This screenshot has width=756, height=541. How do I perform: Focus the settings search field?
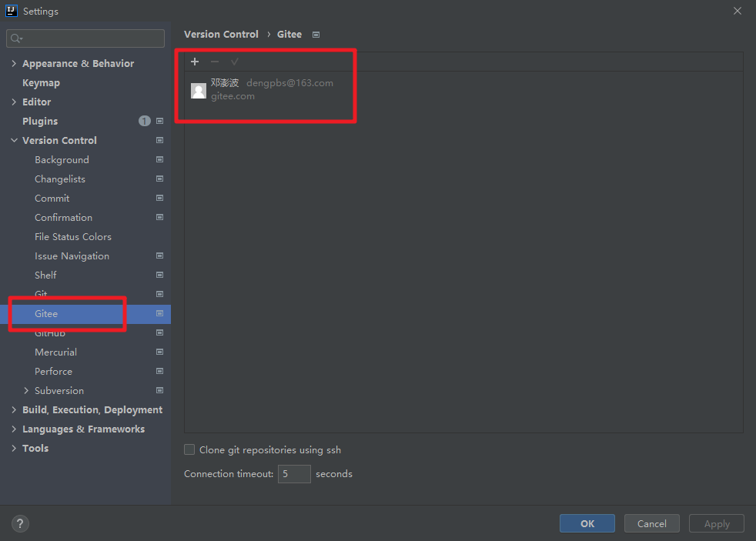click(x=85, y=38)
